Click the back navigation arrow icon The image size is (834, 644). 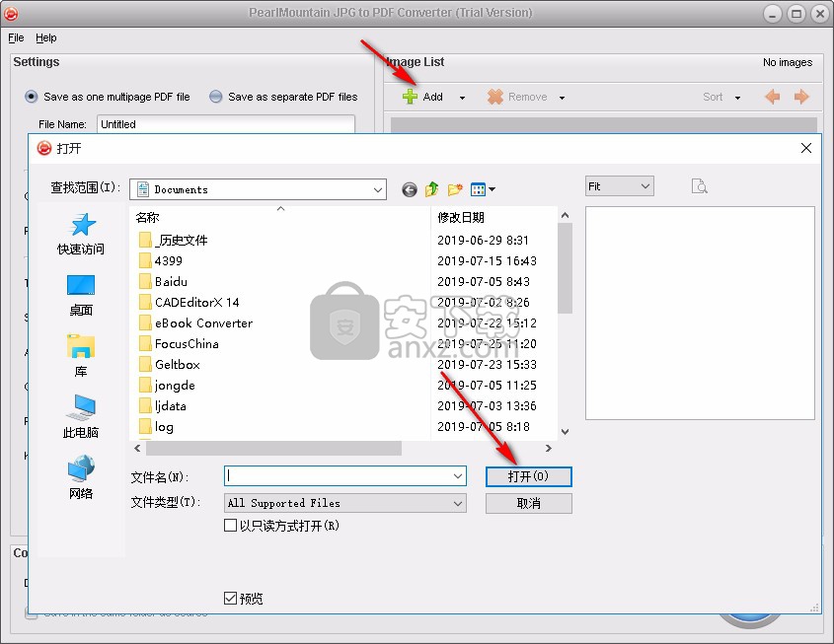(x=410, y=189)
